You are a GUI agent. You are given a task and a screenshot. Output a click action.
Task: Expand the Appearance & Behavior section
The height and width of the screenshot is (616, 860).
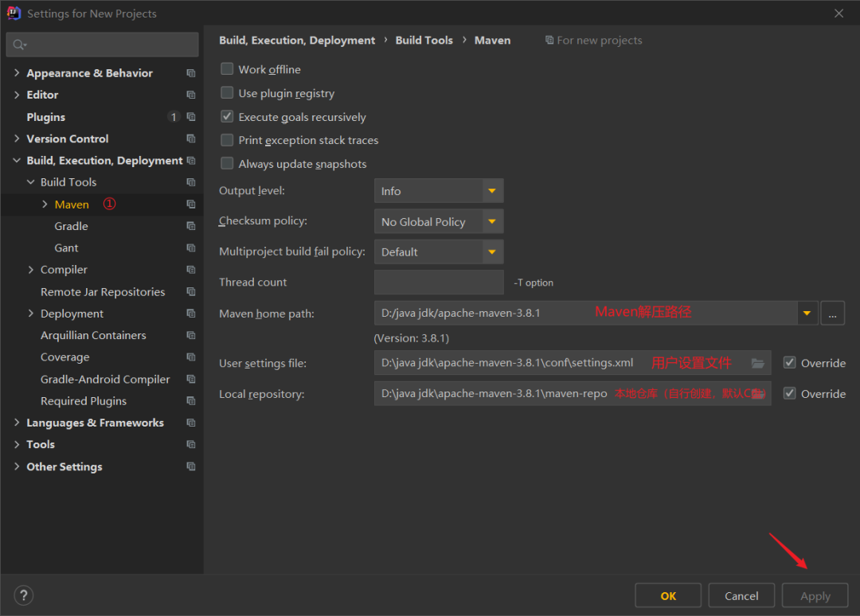[17, 73]
